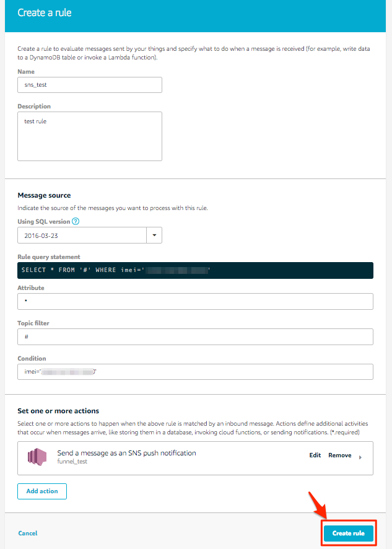Click the SQL version help question-mark icon
Screen dimensions: 392x549
click(76, 221)
